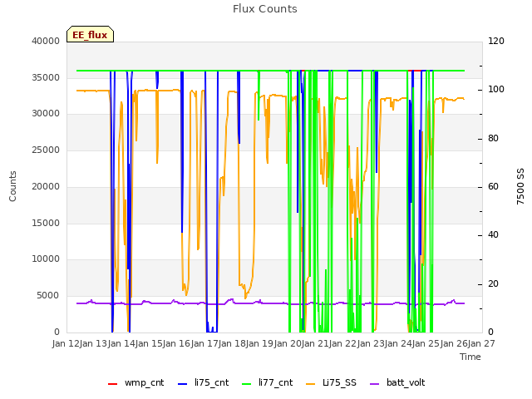The height and width of the screenshot is (399, 532).
Task: Click the 5000 left axis tick label
Action: (48, 296)
